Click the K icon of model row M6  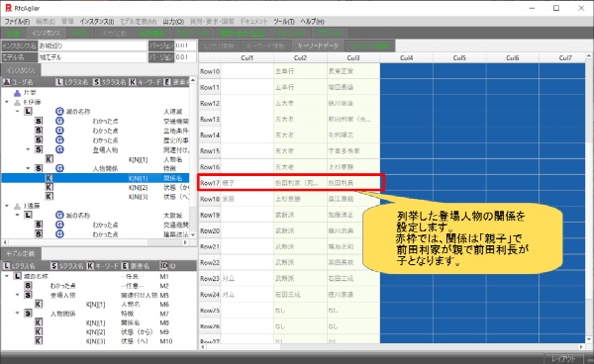[x=39, y=305]
